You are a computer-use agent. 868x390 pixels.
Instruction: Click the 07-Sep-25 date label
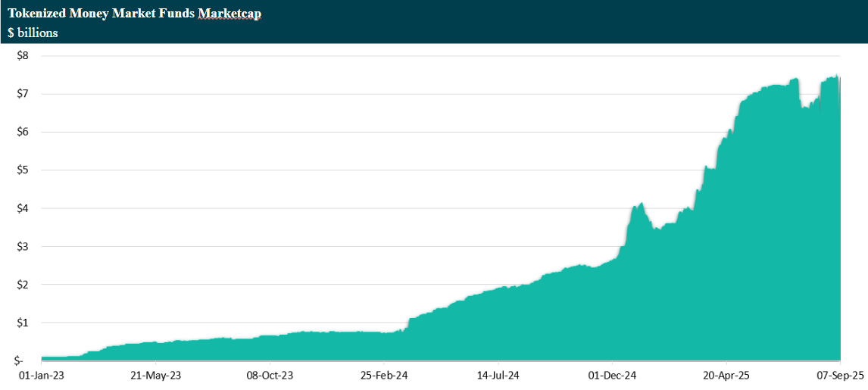[x=839, y=375]
